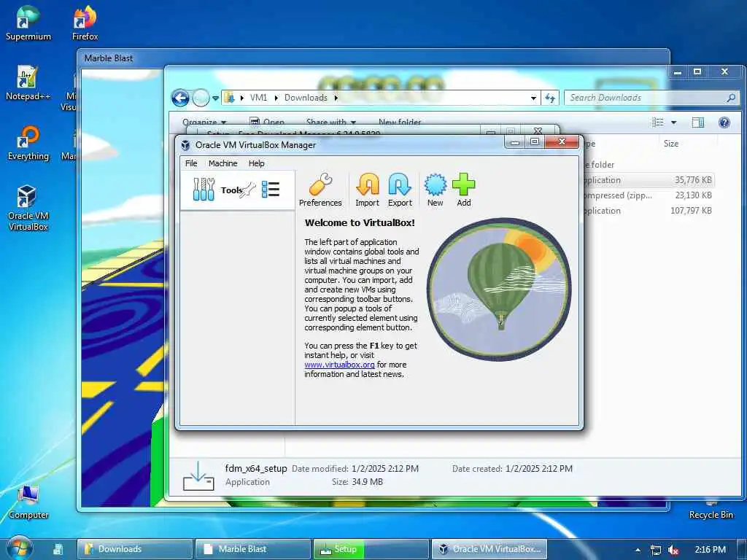This screenshot has width=747, height=560.
Task: Expand the address bar history dropdown
Action: pyautogui.click(x=533, y=98)
